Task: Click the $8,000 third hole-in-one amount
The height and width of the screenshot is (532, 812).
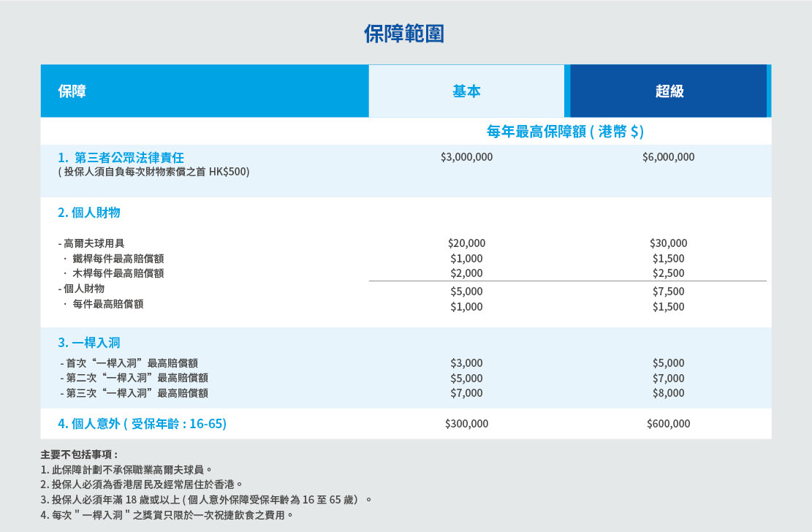Action: coord(669,393)
